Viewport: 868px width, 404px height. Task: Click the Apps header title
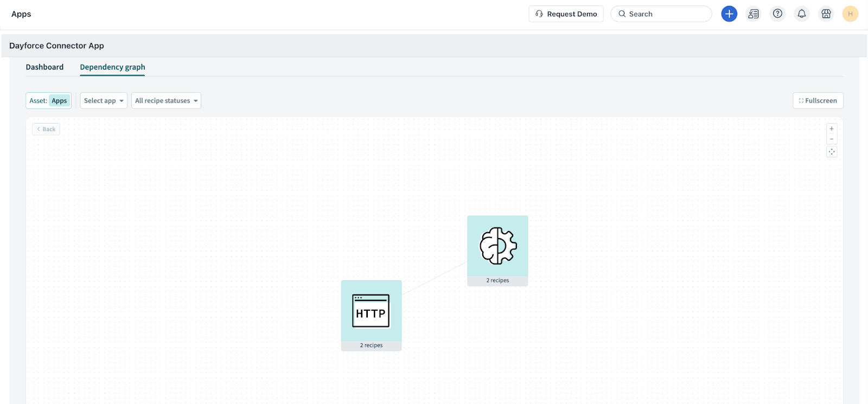[x=21, y=14]
